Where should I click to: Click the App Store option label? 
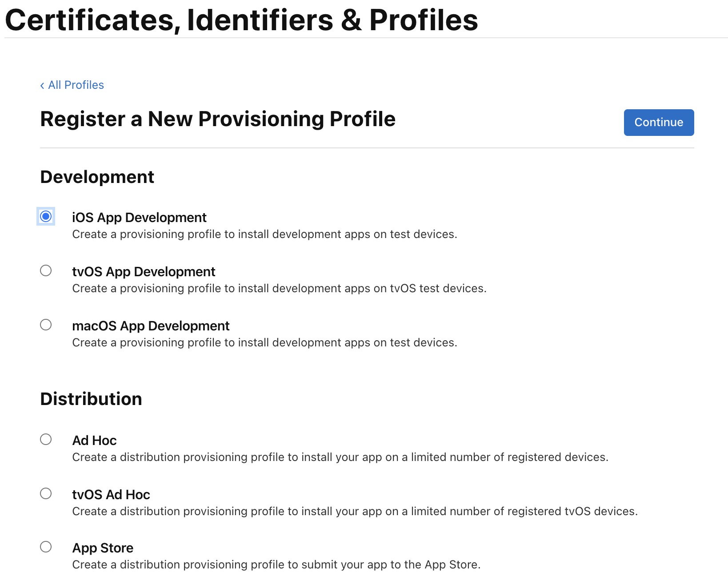(103, 548)
